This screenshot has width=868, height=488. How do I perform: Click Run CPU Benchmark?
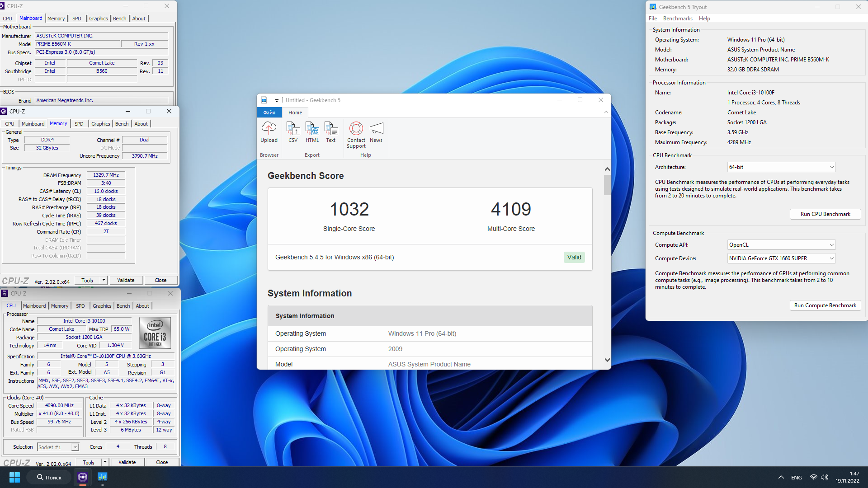pyautogui.click(x=825, y=214)
